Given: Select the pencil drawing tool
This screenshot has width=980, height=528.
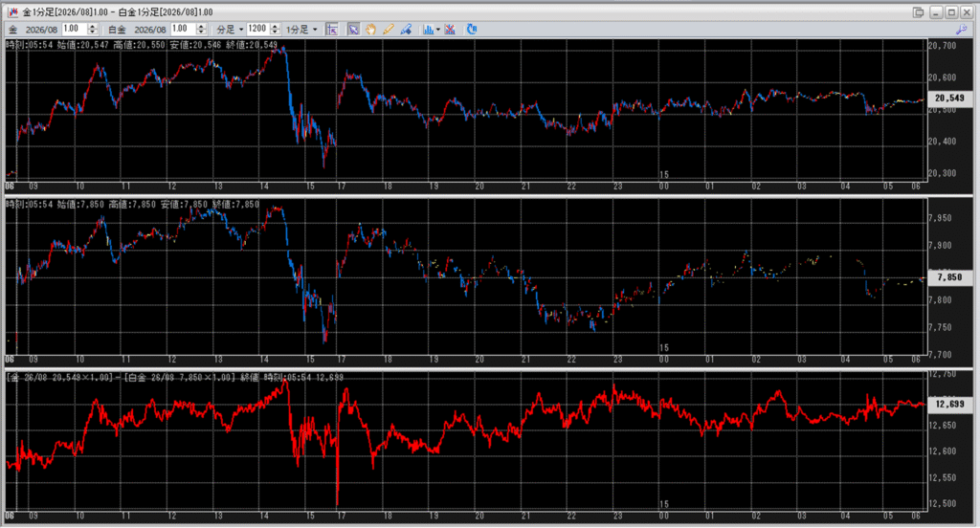Looking at the screenshot, I should point(389,29).
